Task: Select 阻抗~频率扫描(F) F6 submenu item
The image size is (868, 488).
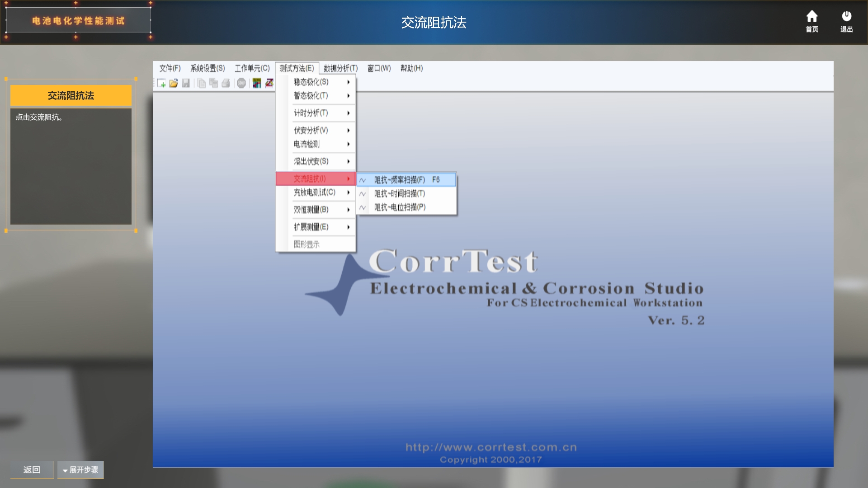Action: pos(406,180)
